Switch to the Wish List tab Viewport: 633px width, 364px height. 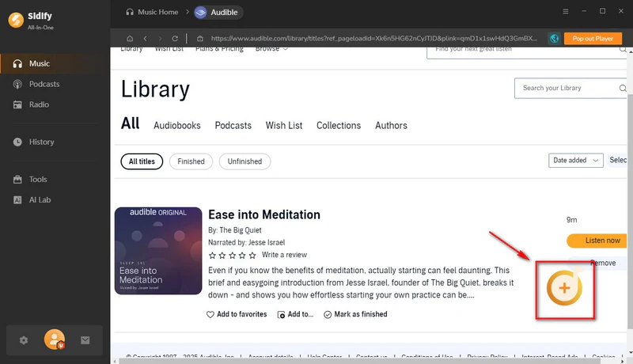284,126
